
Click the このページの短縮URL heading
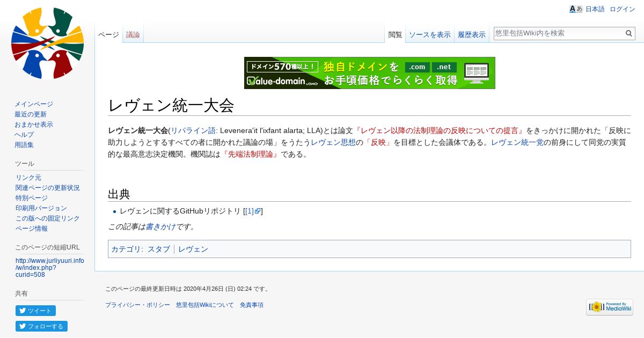[47, 247]
